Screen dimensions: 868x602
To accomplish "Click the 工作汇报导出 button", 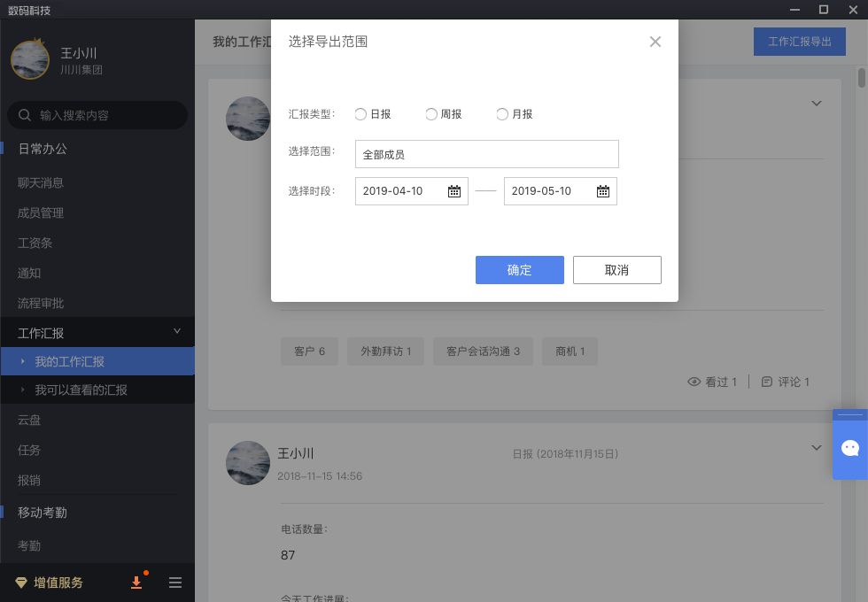I will coord(799,42).
